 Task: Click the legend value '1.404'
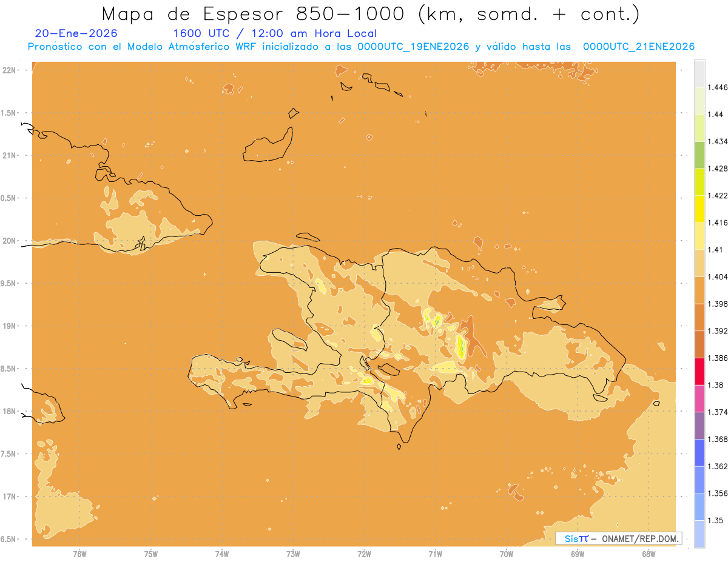click(718, 276)
